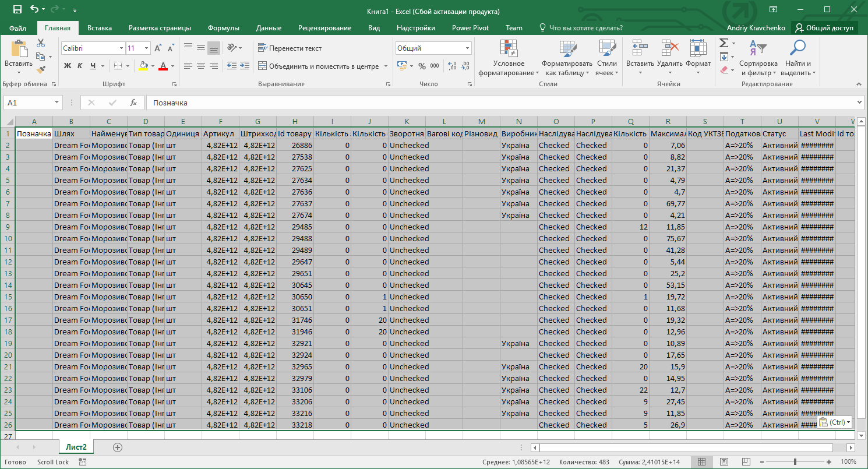This screenshot has height=469, width=868.
Task: Click the Increase Font Size icon
Action: coord(158,48)
